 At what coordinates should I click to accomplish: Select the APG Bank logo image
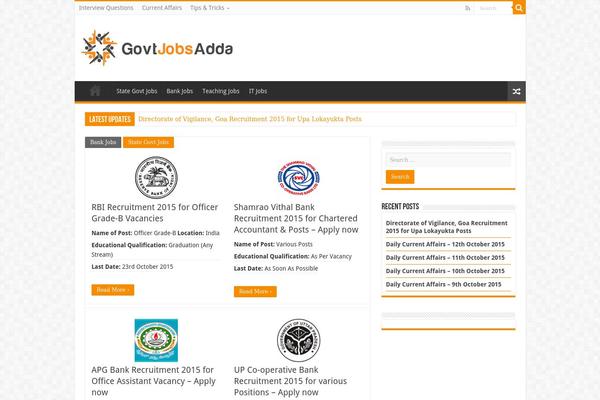tap(156, 340)
